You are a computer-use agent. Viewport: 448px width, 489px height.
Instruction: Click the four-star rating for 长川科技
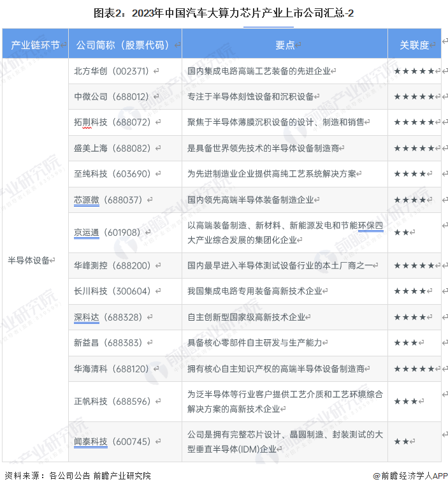point(410,291)
